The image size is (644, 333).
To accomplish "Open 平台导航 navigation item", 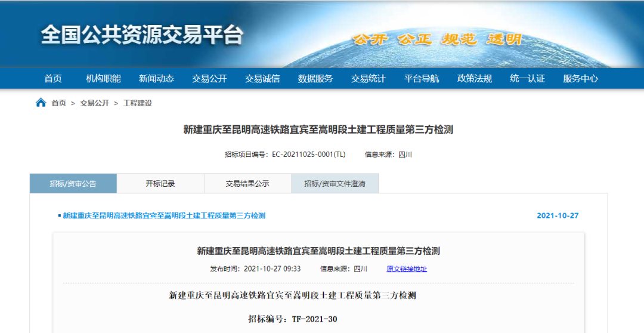I will tap(422, 79).
